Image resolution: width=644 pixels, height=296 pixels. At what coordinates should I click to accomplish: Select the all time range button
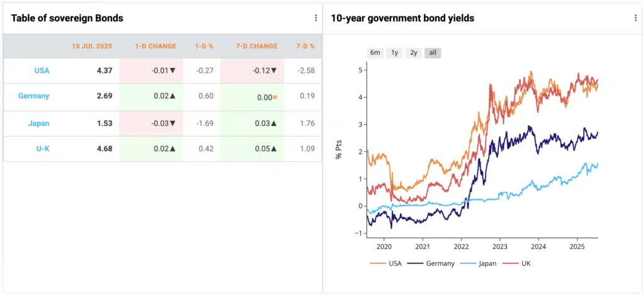(433, 53)
